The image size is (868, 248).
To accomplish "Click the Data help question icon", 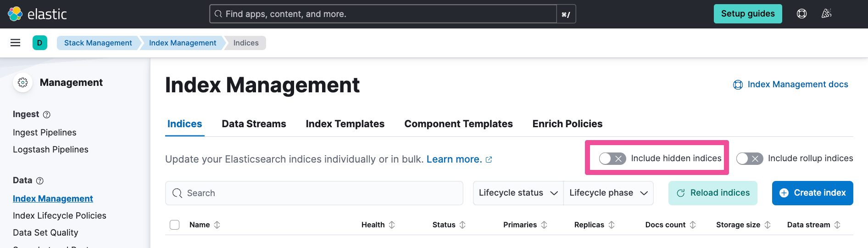I will tap(40, 181).
